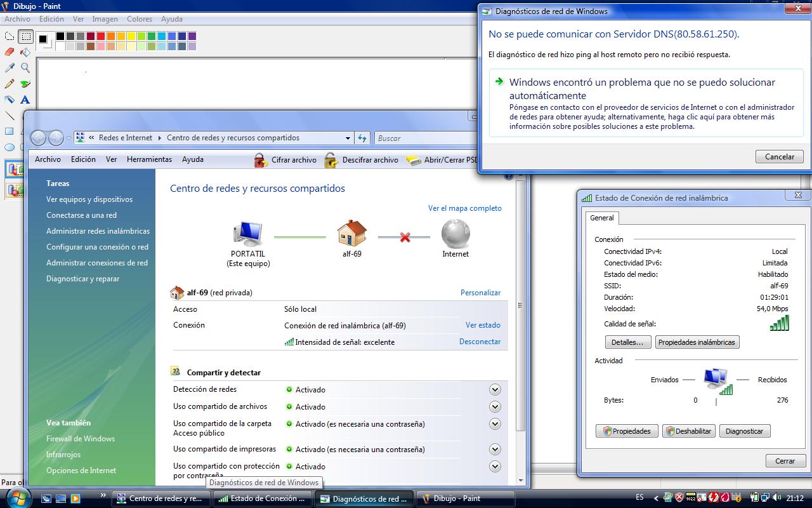Open the Imagen menu in Paint
The height and width of the screenshot is (508, 812).
(x=105, y=19)
